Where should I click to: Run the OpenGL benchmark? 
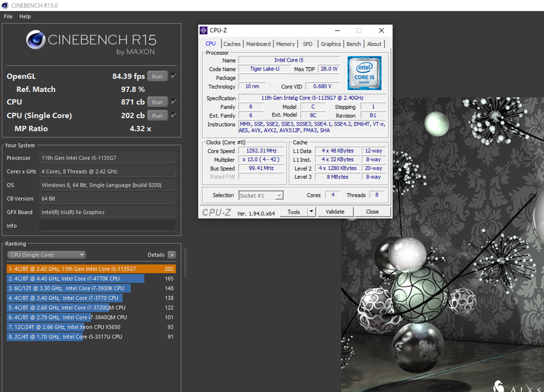(157, 76)
